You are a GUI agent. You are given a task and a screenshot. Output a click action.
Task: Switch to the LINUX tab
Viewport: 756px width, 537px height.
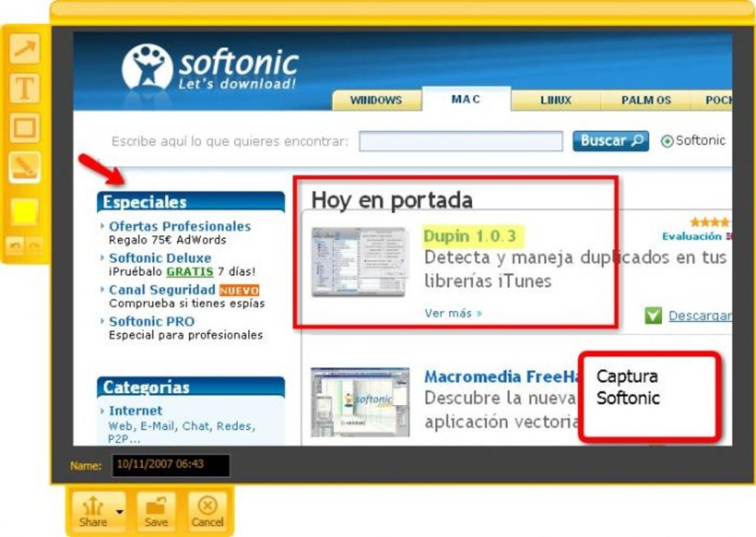pos(555,100)
